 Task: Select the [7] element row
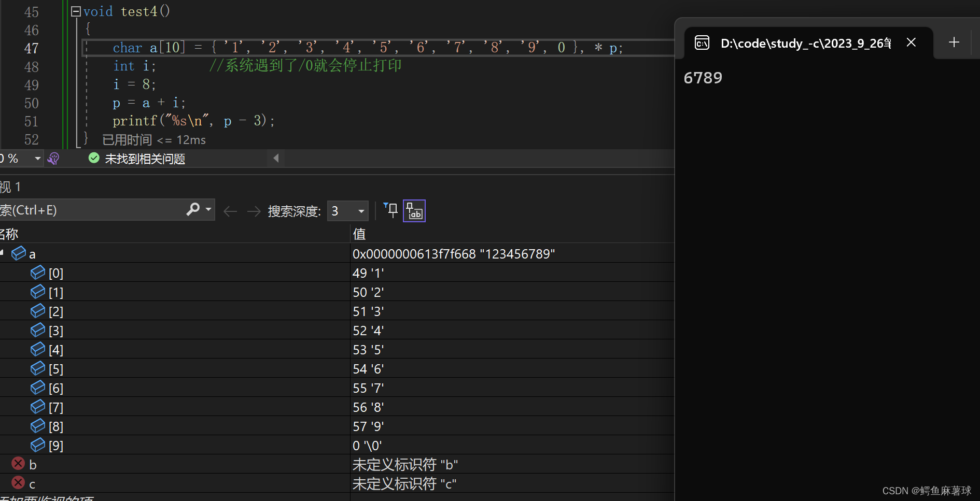[337, 407]
